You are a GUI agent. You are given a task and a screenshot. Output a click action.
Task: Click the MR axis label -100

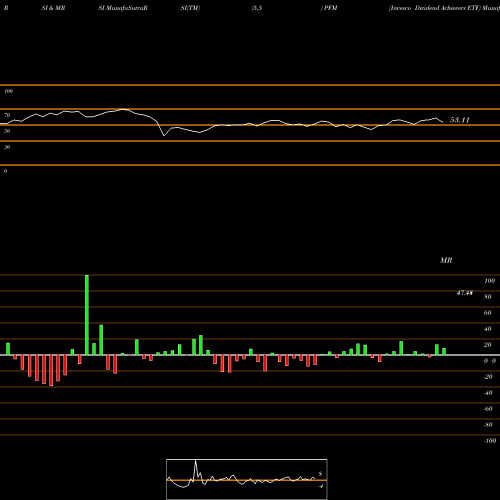pos(490,441)
